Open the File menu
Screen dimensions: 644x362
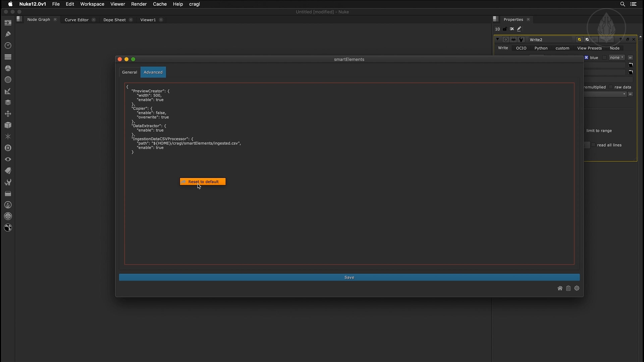click(x=56, y=4)
